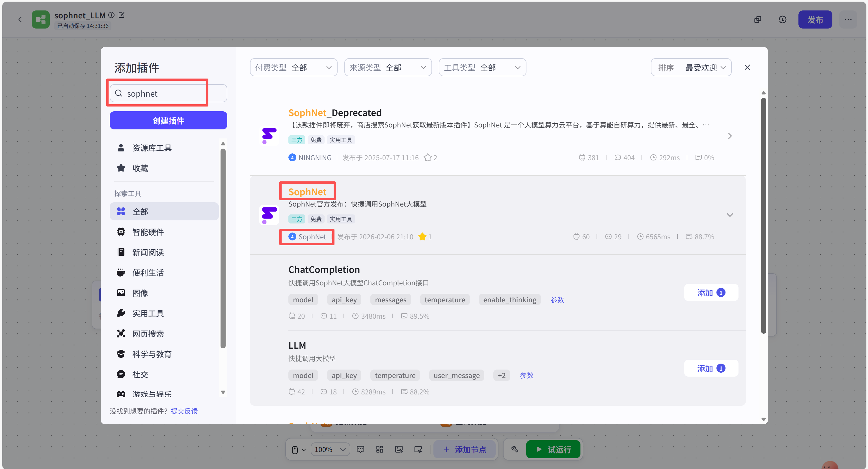Rename workflow via the pencil edit icon
This screenshot has height=469, width=868.
122,15
